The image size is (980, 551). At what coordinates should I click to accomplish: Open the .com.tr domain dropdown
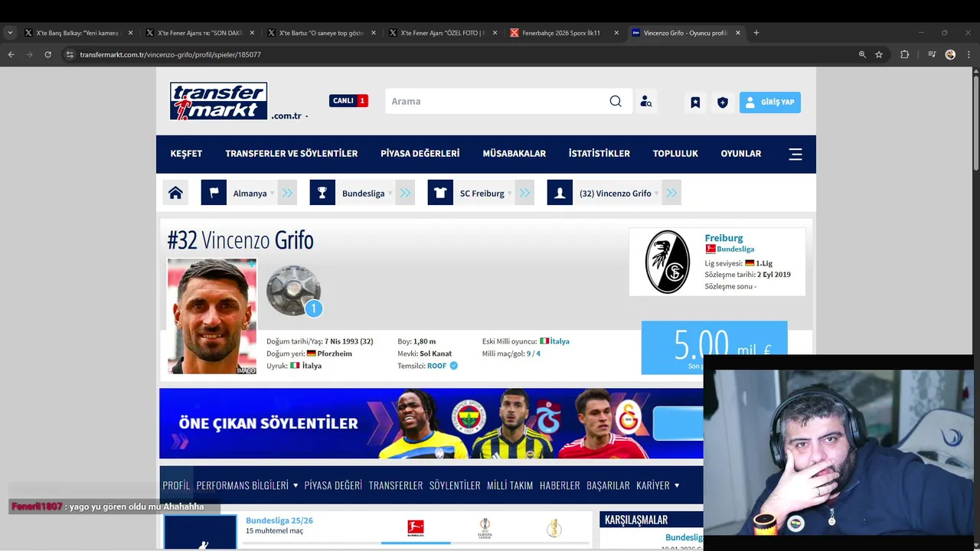point(290,116)
